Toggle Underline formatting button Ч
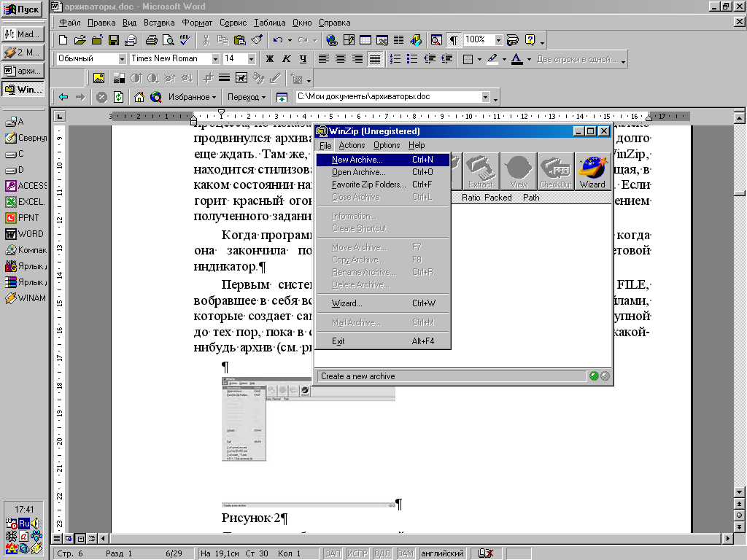This screenshot has width=747, height=560. pos(303,59)
